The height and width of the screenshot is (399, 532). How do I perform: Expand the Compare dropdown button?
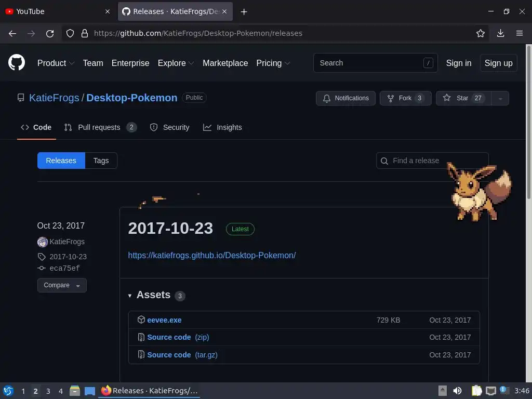tap(62, 285)
